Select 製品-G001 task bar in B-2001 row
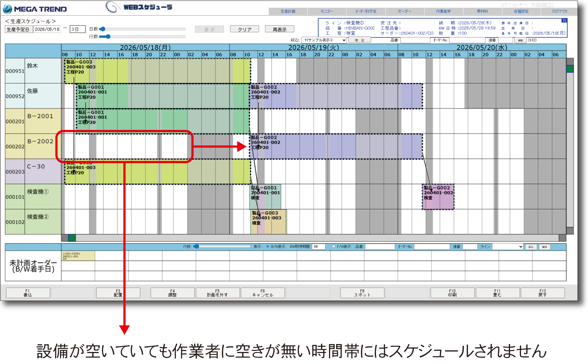This screenshot has width=588, height=364. (163, 121)
